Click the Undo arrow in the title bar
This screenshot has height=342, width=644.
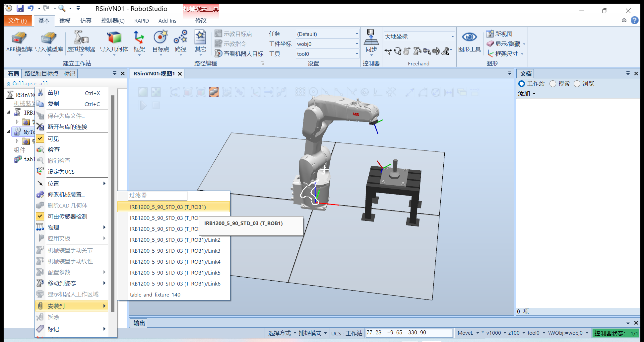click(x=31, y=8)
